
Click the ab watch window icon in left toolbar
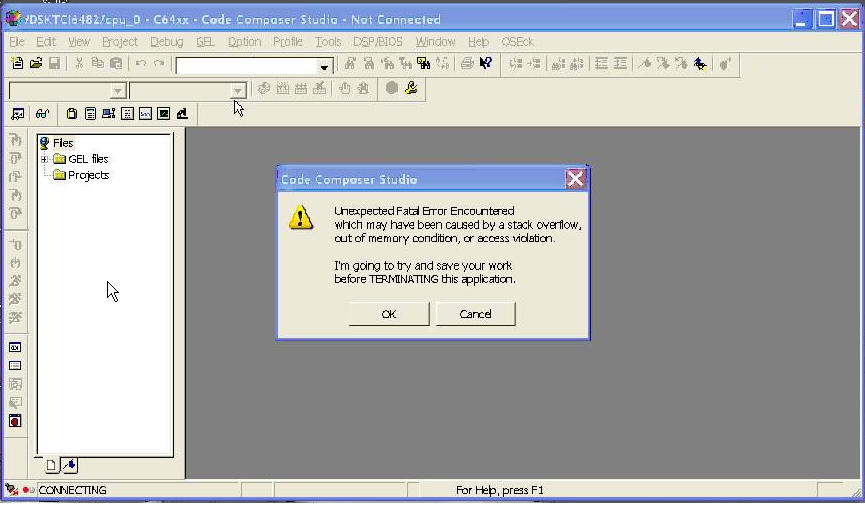[x=15, y=347]
